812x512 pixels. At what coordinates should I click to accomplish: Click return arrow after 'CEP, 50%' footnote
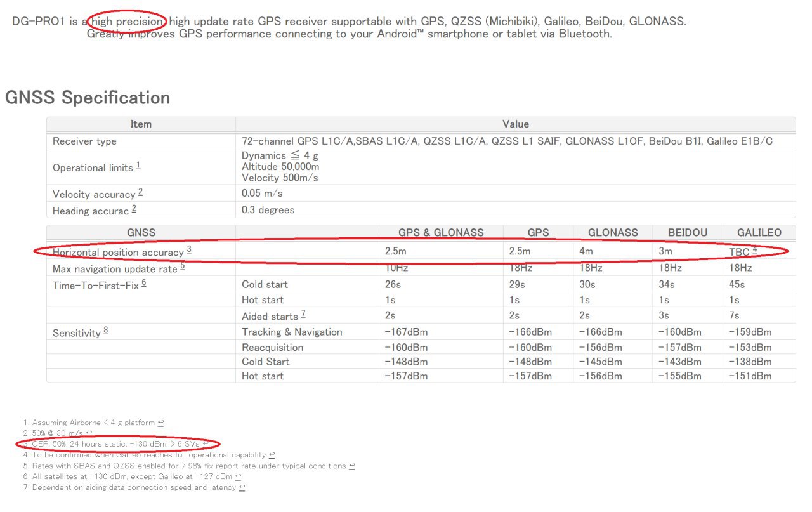coord(205,444)
